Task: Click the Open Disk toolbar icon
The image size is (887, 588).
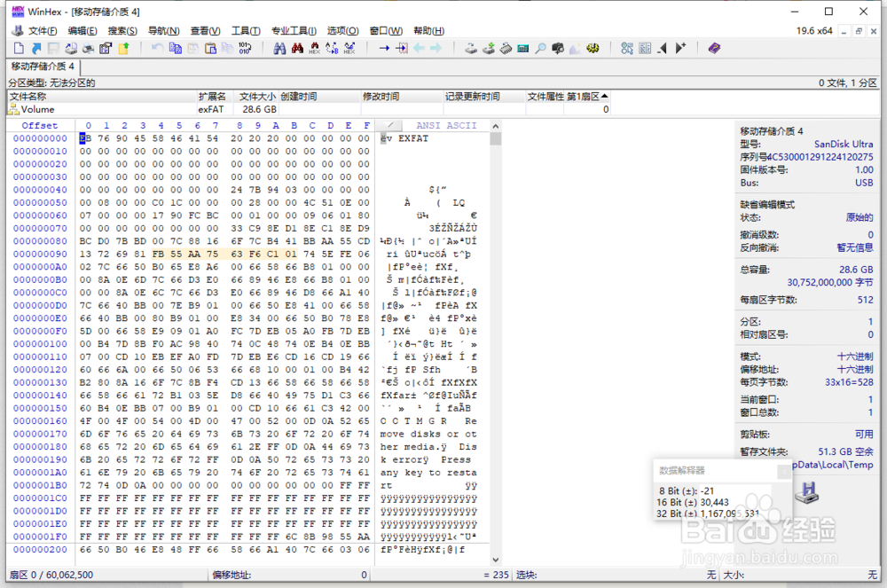Action: pyautogui.click(x=471, y=49)
